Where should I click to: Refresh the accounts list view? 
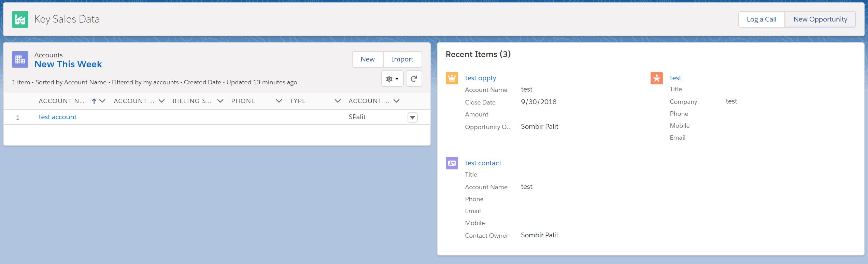coord(414,79)
